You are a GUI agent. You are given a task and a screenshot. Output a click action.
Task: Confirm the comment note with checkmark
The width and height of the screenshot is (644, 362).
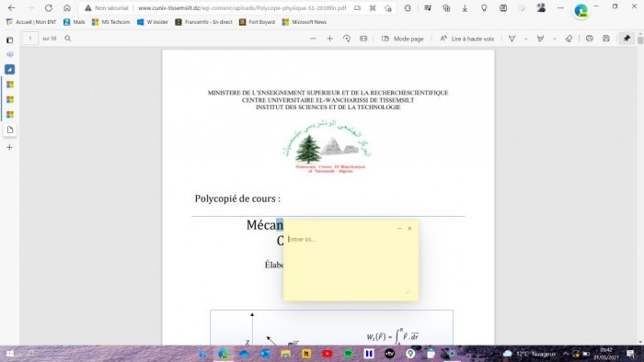(x=408, y=292)
